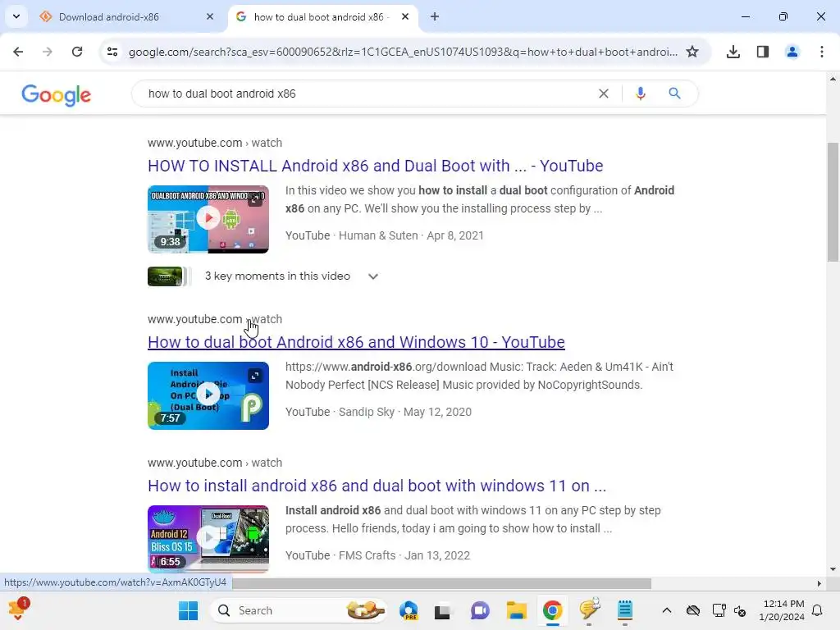
Task: Open HOW TO INSTALL Android x86 result
Action: tap(376, 166)
